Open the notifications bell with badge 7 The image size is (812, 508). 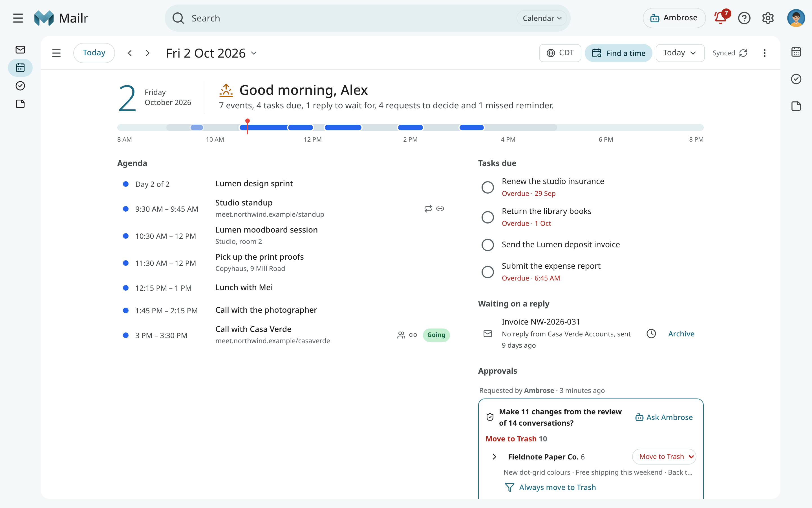tap(721, 18)
